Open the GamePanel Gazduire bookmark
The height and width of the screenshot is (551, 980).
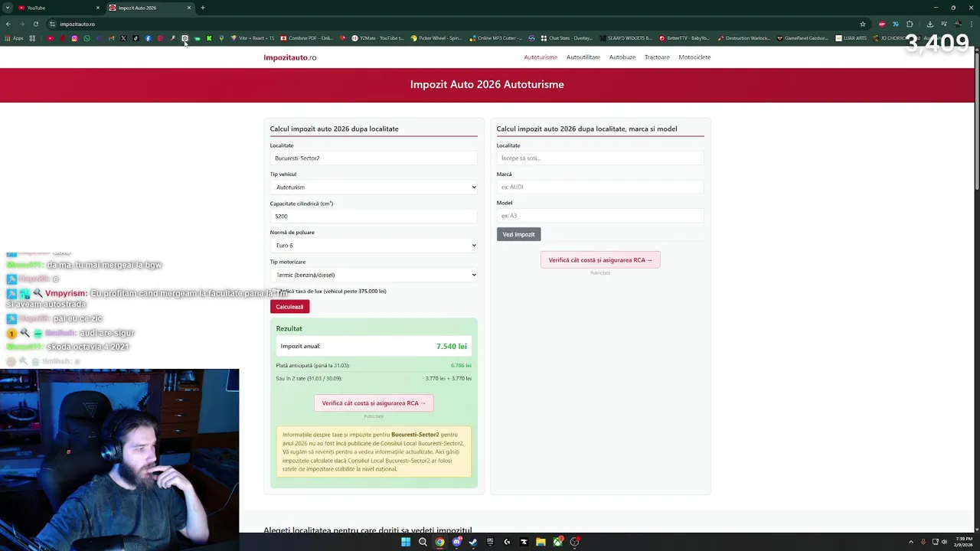802,38
